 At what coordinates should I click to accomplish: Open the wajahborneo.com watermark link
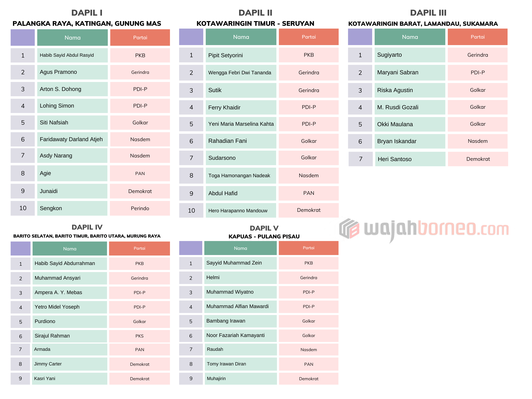tap(436, 228)
